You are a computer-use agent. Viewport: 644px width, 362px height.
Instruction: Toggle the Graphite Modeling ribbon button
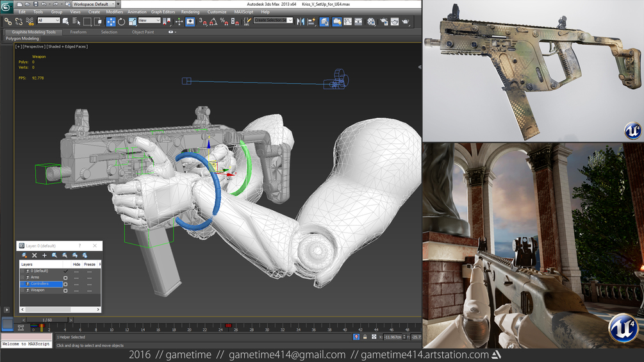coord(337,21)
